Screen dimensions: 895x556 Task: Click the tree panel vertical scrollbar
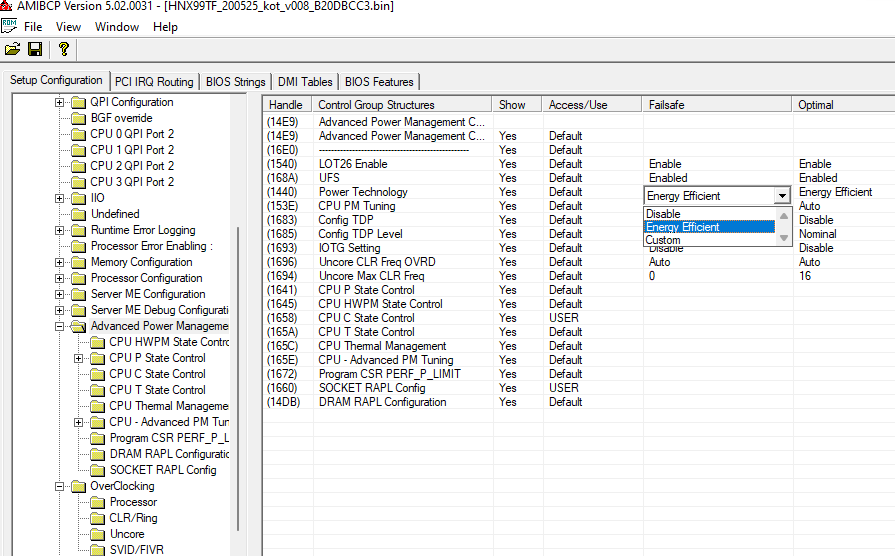[x=237, y=380]
